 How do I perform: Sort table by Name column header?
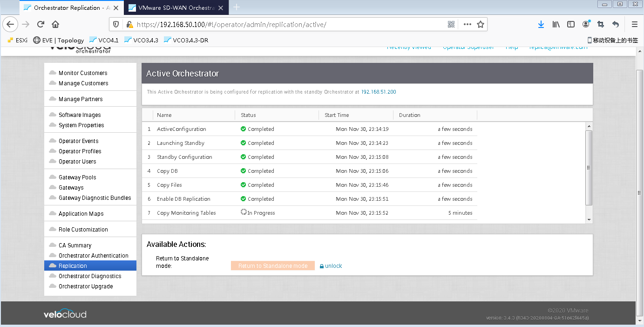(194, 115)
